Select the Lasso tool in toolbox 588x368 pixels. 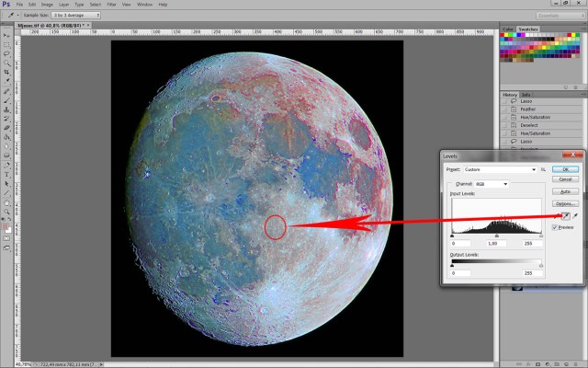point(7,53)
